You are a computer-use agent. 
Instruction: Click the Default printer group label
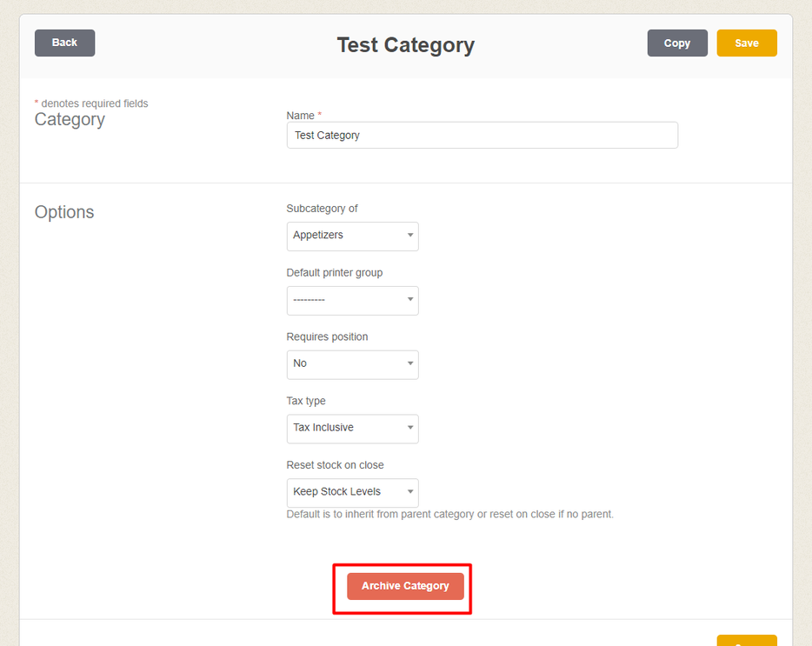click(x=334, y=273)
